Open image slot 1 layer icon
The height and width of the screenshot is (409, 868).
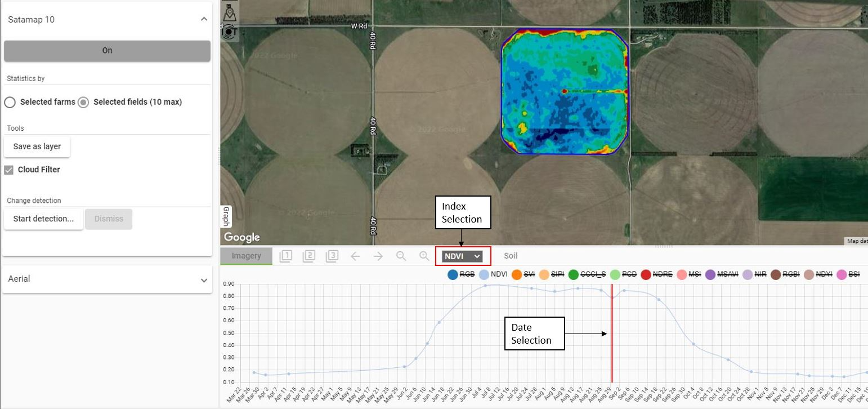286,256
